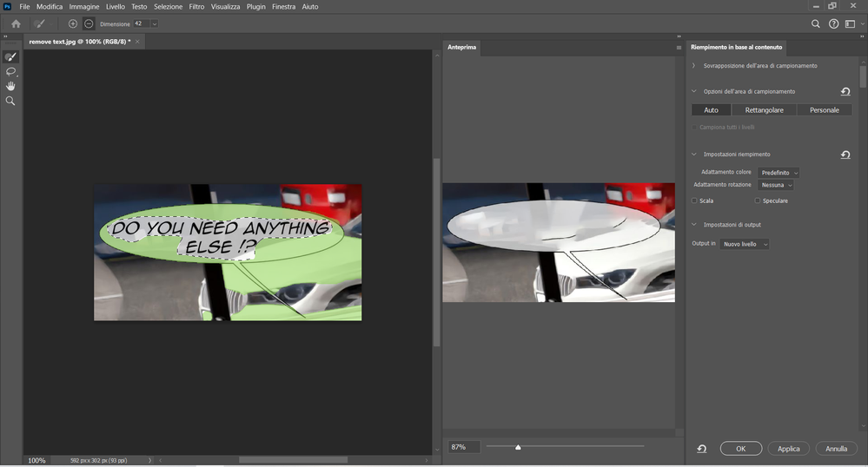The image size is (868, 467).
Task: Select the Lasso tool in left toolbar
Action: pyautogui.click(x=10, y=71)
